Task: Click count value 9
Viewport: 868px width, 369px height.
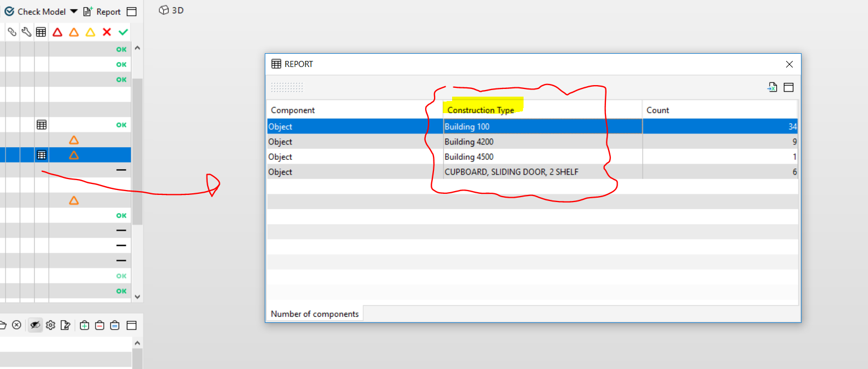Action: [x=794, y=142]
